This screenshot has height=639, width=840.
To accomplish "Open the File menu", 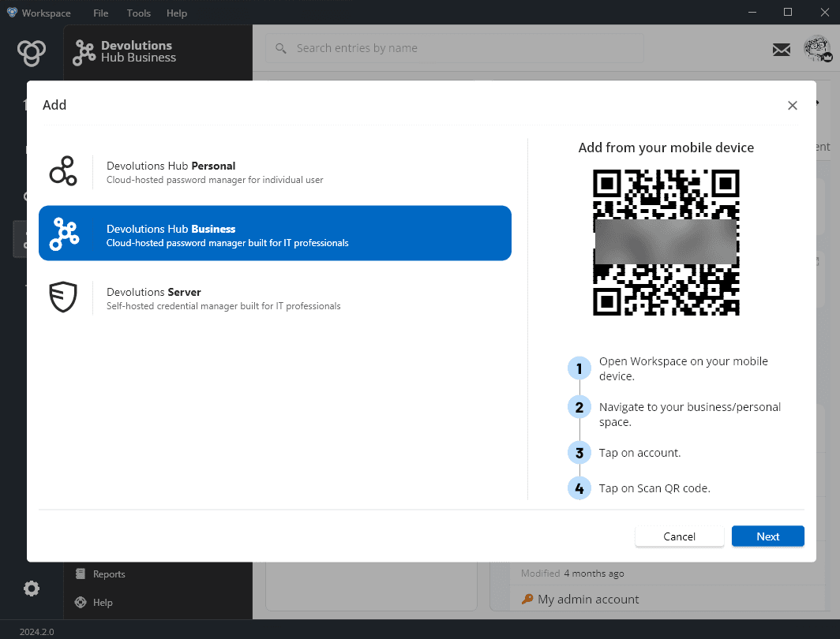I will click(x=101, y=13).
